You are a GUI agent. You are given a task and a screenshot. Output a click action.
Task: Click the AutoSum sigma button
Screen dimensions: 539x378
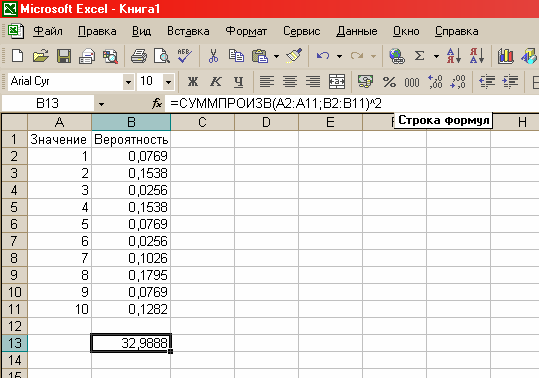(419, 56)
